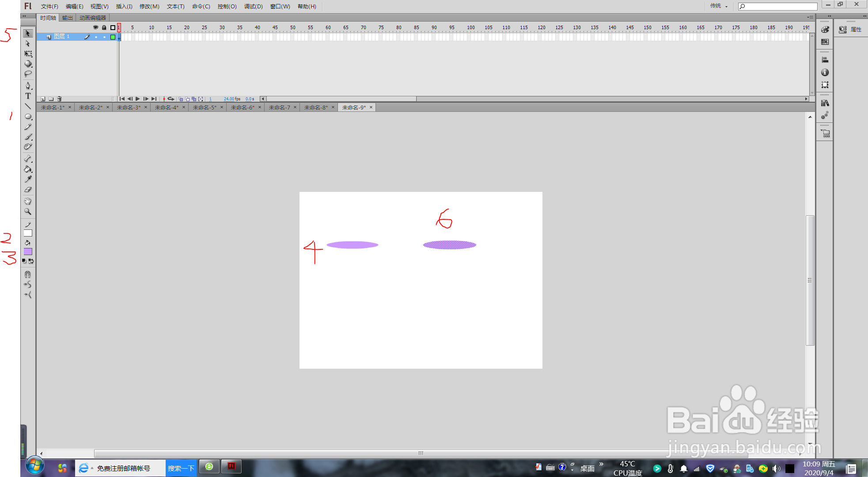Choose the Eyedropper tool
Image resolution: width=868 pixels, height=477 pixels.
click(28, 179)
